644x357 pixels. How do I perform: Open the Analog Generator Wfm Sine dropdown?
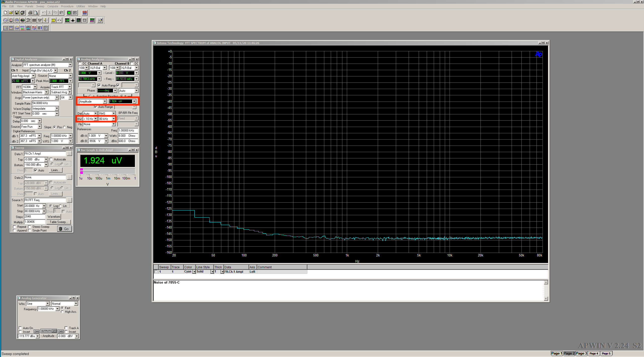tap(47, 304)
